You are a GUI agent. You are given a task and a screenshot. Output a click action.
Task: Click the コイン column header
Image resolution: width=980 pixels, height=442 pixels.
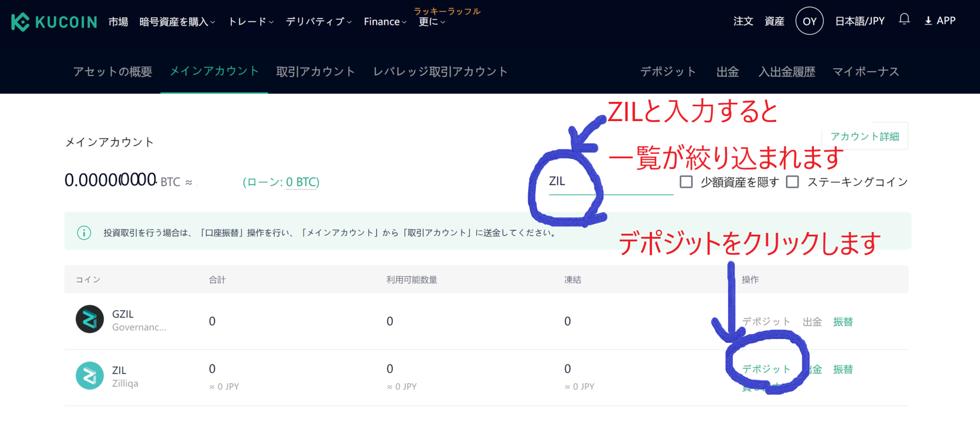88,280
